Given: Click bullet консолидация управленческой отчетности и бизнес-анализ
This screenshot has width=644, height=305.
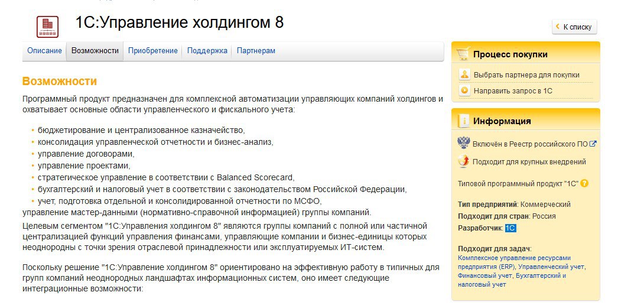Looking at the screenshot, I should click(155, 142).
